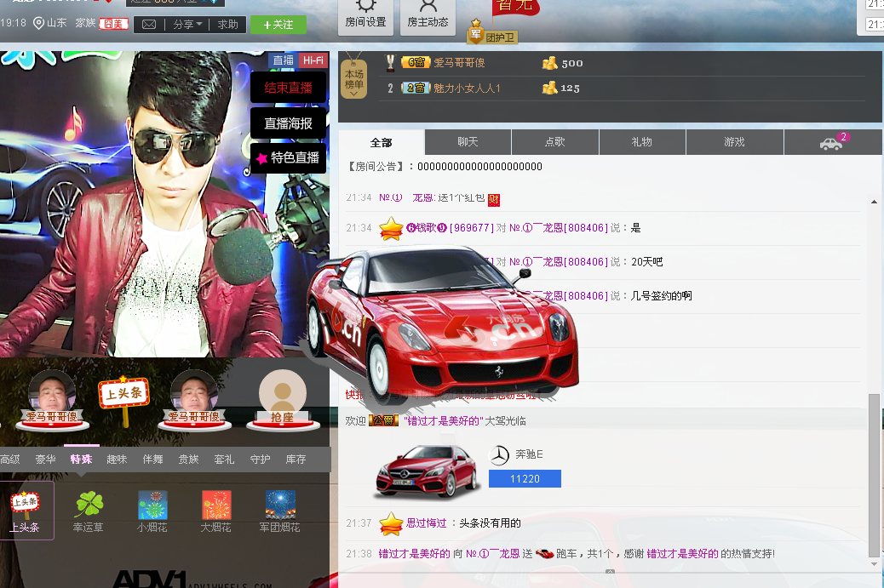Open the 分享 share dropdown
Screen dimensions: 884x588
tap(187, 24)
